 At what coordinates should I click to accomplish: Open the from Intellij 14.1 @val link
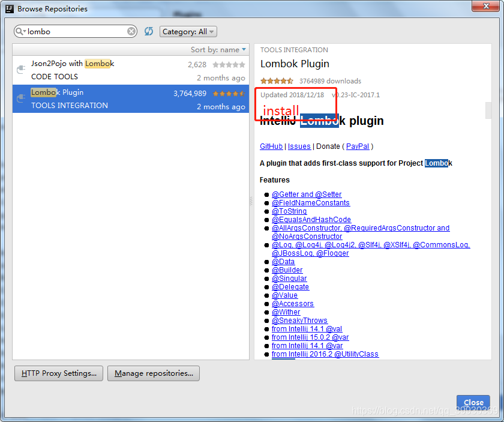click(307, 329)
